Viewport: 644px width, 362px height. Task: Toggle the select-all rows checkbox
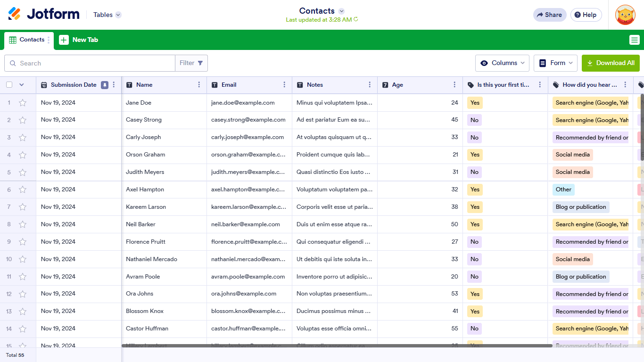(9, 85)
